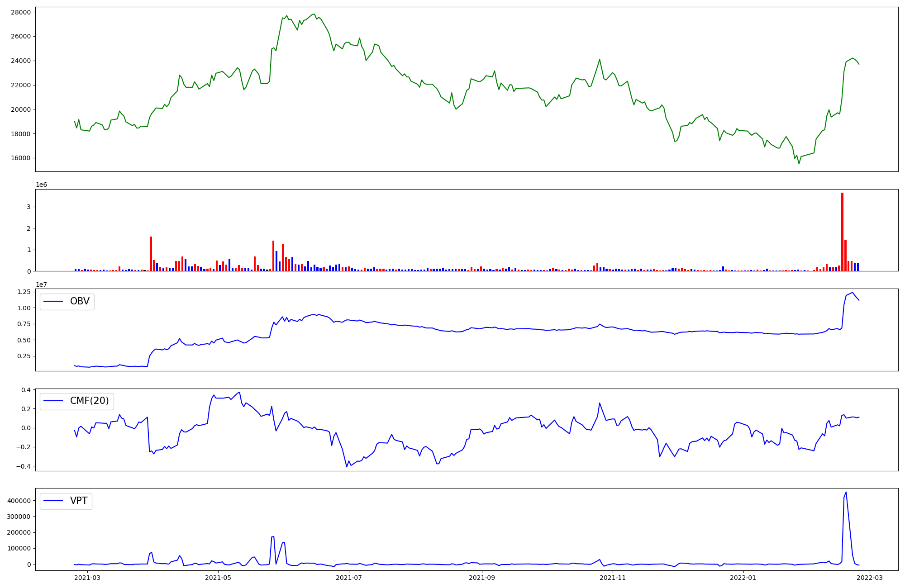Click the VPT legend label
905x588 pixels.
point(79,501)
